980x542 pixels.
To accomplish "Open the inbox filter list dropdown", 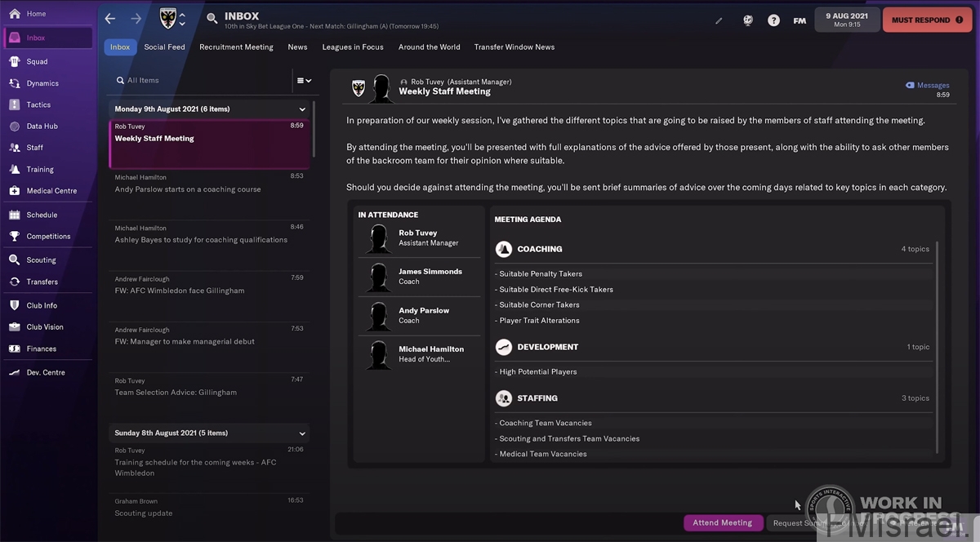I will [304, 81].
